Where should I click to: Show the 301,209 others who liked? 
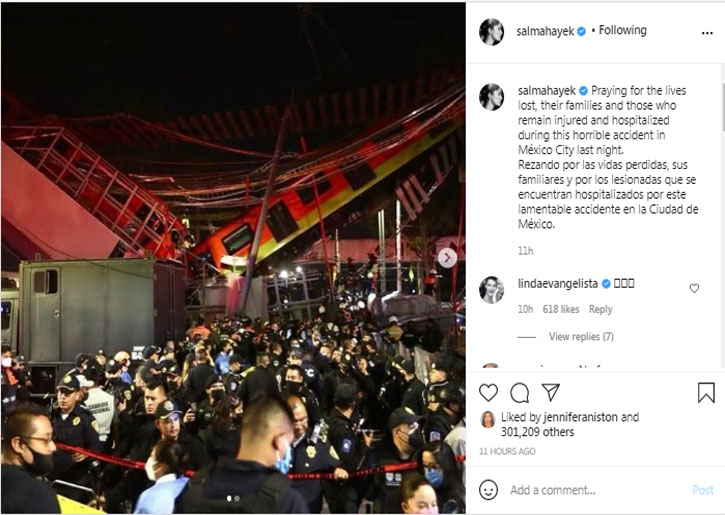538,432
